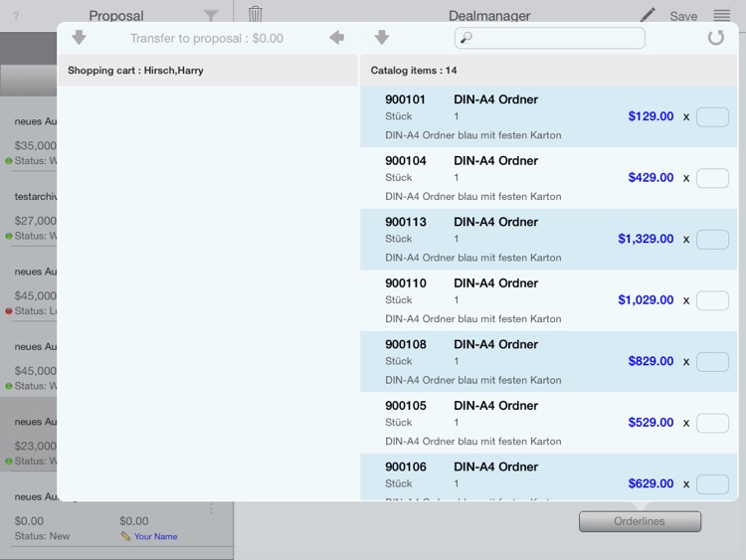The height and width of the screenshot is (560, 746).
Task: Select catalog item number 900108
Action: click(x=406, y=344)
